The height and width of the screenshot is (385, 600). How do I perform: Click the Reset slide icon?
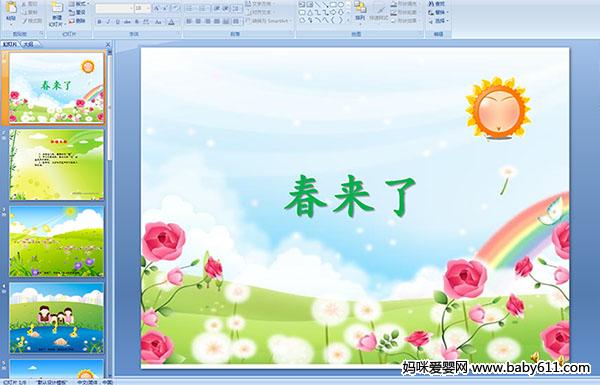[72, 12]
